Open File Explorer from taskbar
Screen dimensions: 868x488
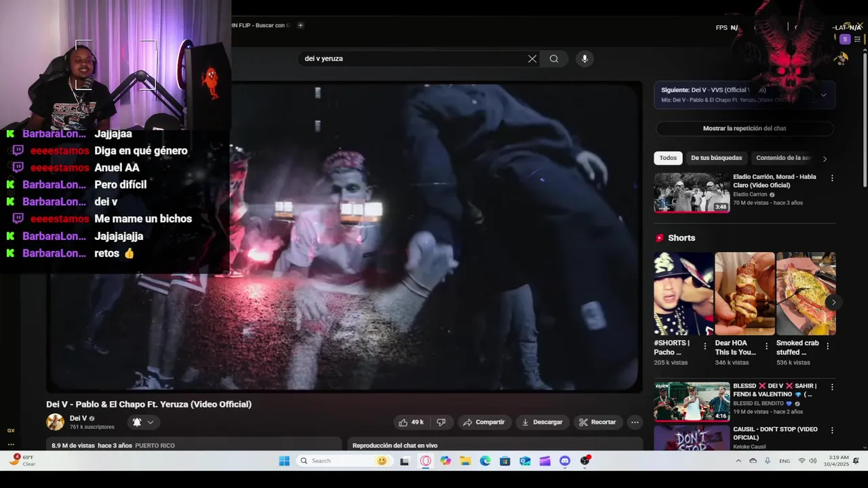(x=465, y=461)
